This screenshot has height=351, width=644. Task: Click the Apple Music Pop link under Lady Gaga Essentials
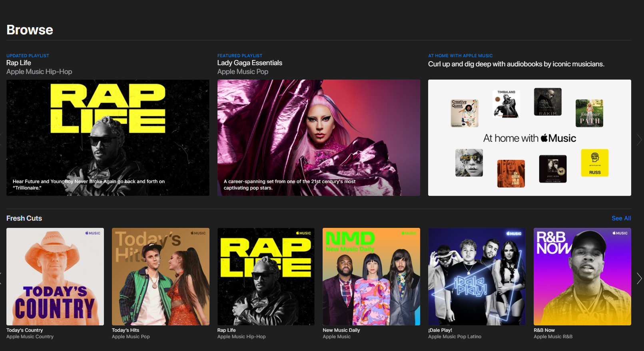tap(243, 72)
